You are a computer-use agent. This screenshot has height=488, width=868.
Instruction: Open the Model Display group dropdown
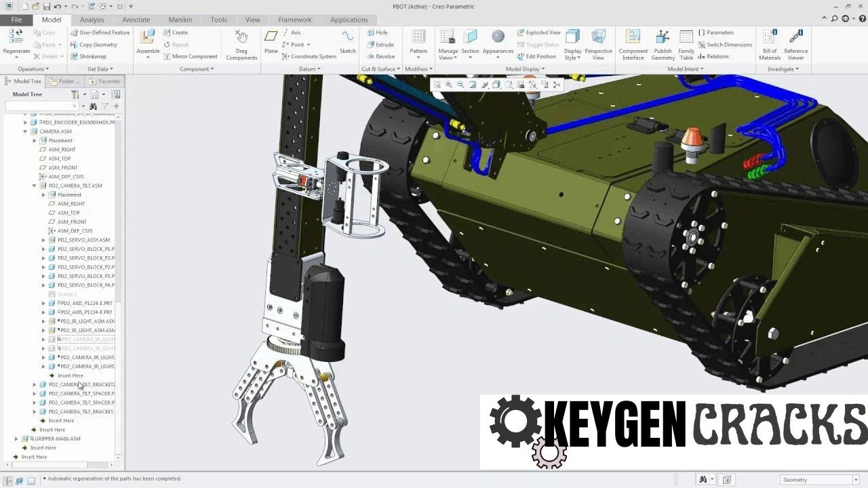pyautogui.click(x=525, y=69)
